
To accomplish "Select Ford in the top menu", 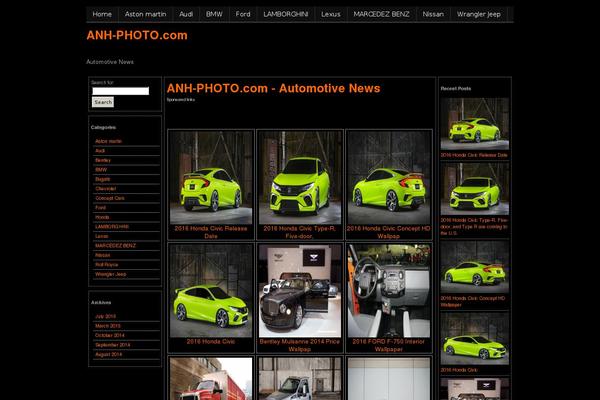I will (x=243, y=14).
